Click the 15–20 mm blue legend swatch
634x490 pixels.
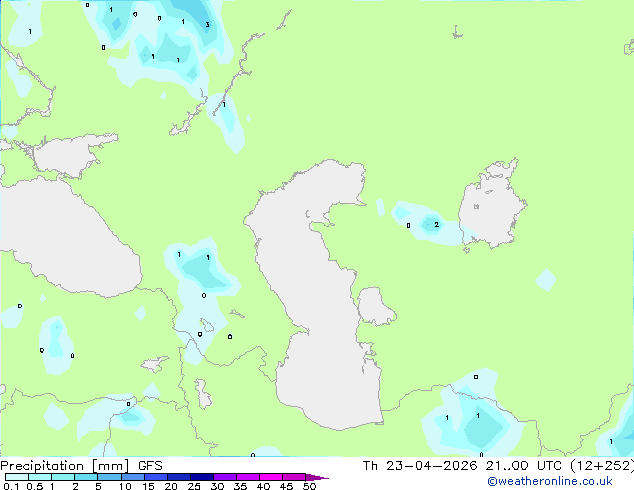(155, 477)
